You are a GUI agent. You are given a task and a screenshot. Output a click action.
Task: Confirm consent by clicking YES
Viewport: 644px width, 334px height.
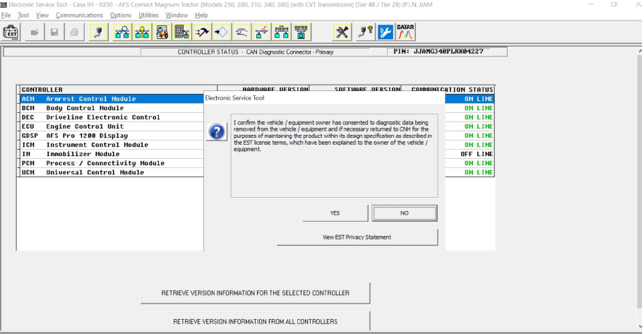pyautogui.click(x=335, y=213)
